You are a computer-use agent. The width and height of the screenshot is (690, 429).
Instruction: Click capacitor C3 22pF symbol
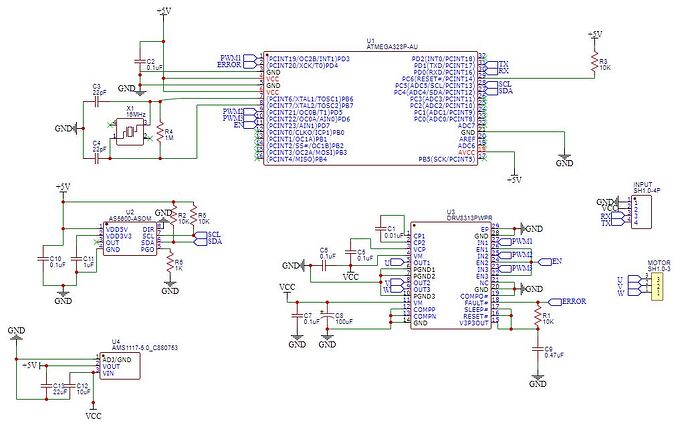coord(97,102)
